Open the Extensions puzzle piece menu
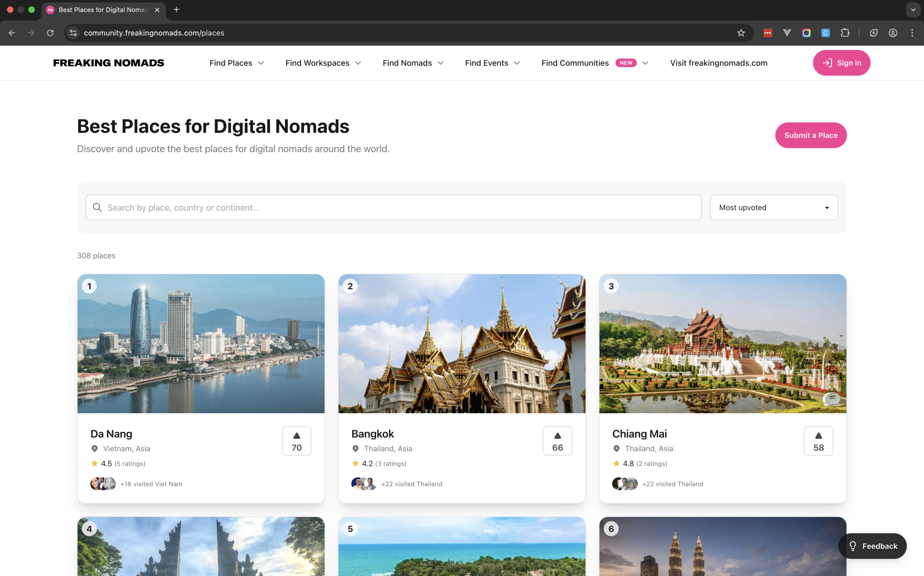 point(845,33)
